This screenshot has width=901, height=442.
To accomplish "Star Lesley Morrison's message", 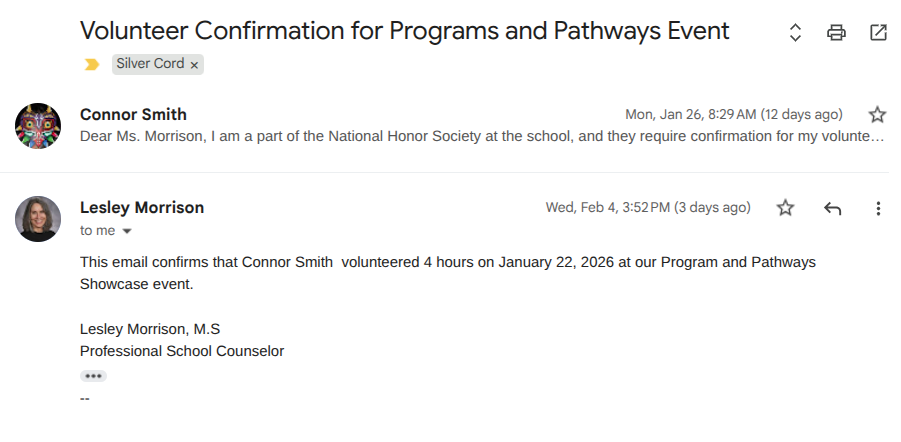I will point(786,208).
